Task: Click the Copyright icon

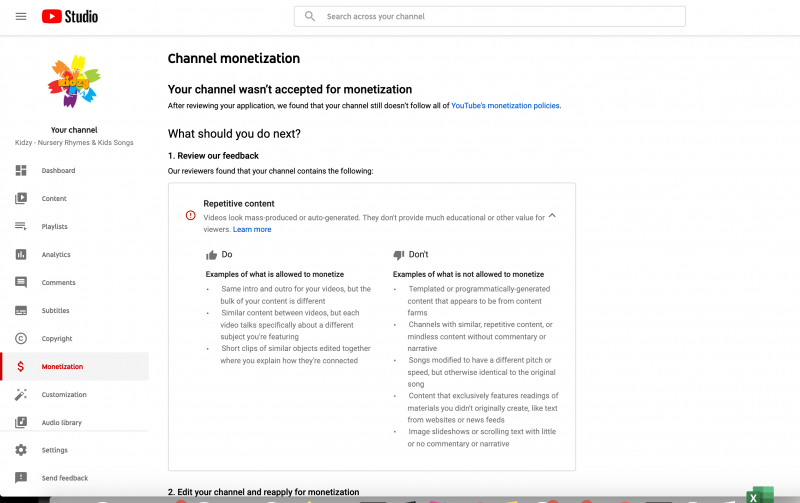Action: 21,339
